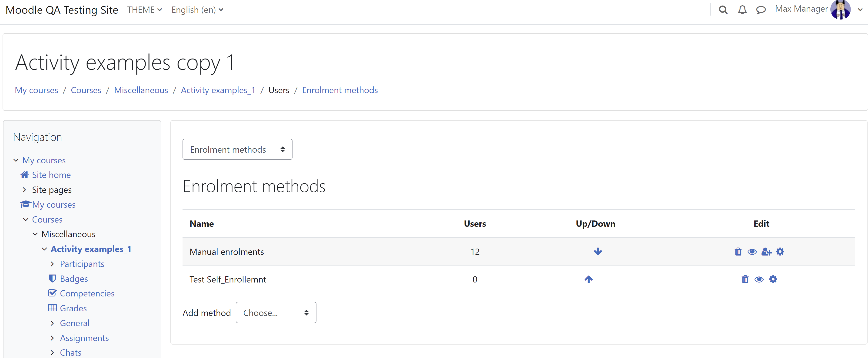Click Users column header

[x=474, y=224]
